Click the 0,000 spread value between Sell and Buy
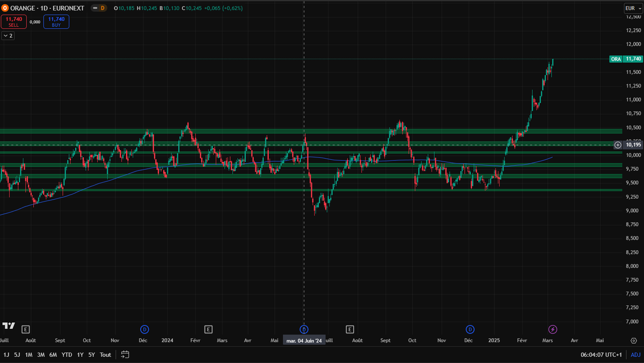Screen dimensions: 644x363 [x=35, y=22]
